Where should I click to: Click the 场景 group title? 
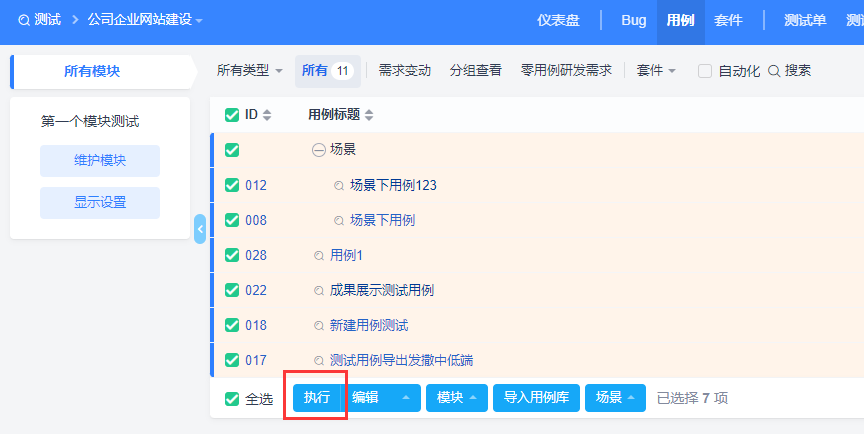click(x=343, y=149)
